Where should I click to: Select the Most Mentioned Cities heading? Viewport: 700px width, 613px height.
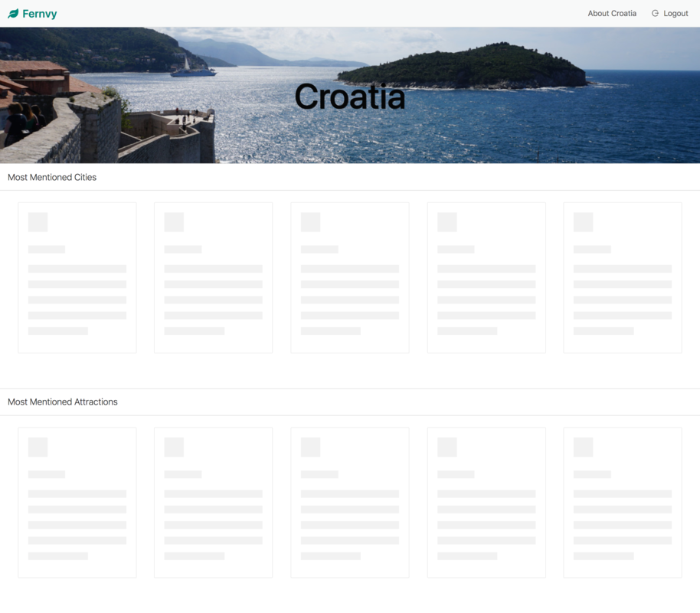coord(52,177)
